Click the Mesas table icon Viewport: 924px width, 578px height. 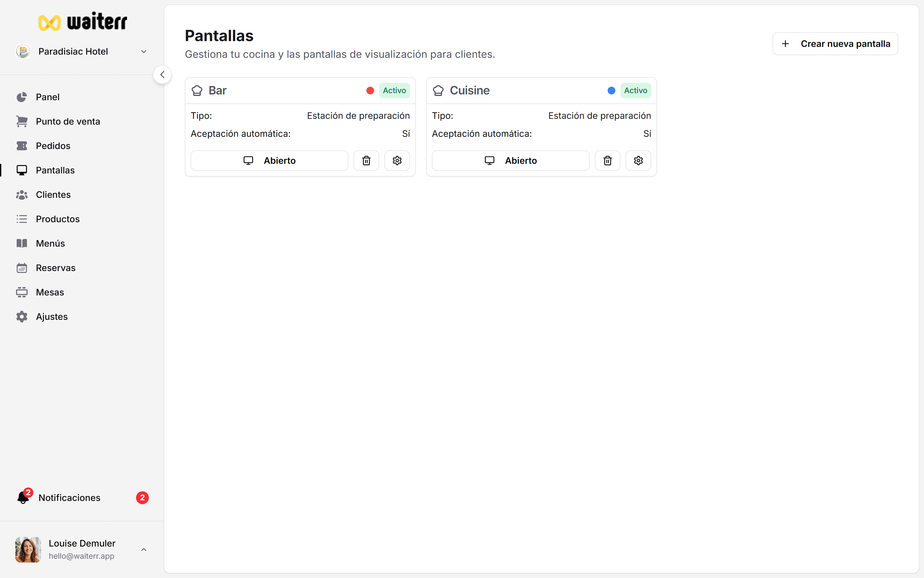coord(22,293)
